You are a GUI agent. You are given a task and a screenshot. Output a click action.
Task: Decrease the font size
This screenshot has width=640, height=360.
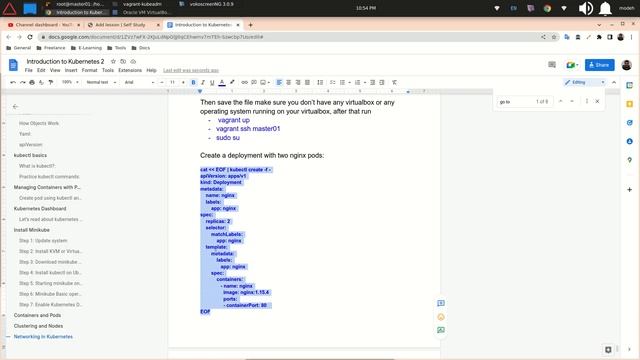coord(162,82)
